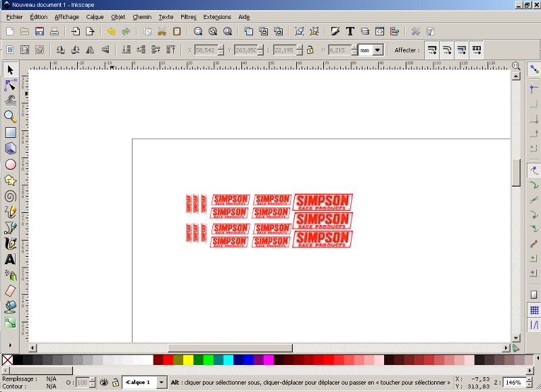Open the Calque menu
This screenshot has width=541, height=392.
pos(95,17)
